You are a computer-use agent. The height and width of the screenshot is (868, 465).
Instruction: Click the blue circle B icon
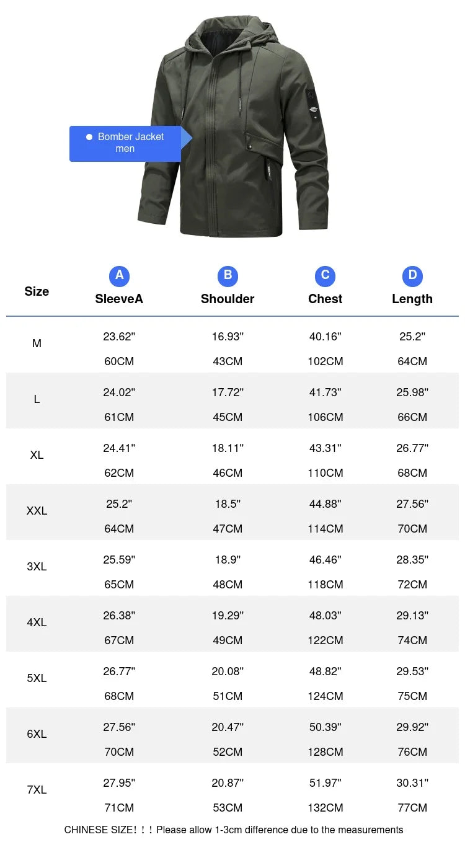(228, 276)
